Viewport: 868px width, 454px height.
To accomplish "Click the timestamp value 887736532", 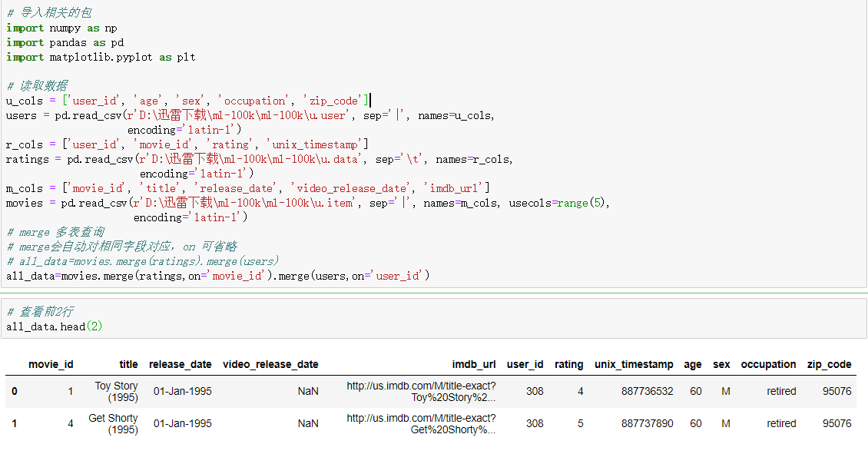I will (647, 392).
